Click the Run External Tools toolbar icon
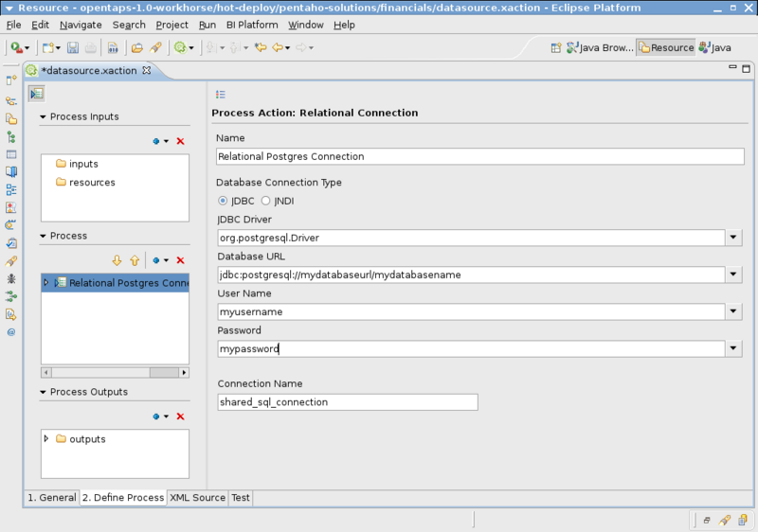Image resolution: width=758 pixels, height=532 pixels. 17,47
